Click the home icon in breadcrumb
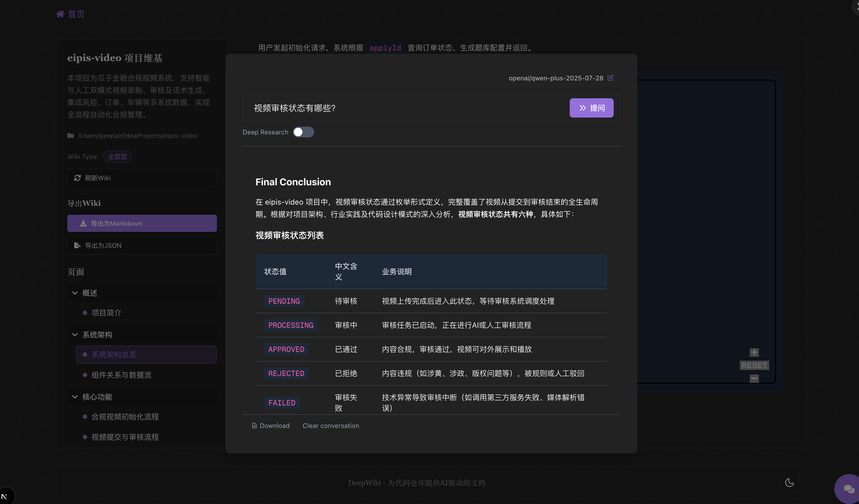The height and width of the screenshot is (504, 859). (60, 14)
